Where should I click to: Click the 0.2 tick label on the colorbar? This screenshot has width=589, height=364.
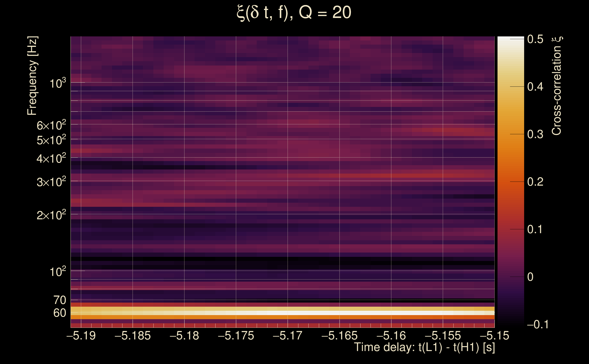pos(535,182)
